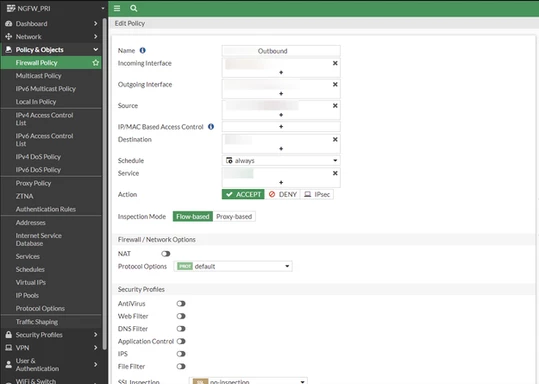
Task: Set action to ACCEPT
Action: point(243,195)
